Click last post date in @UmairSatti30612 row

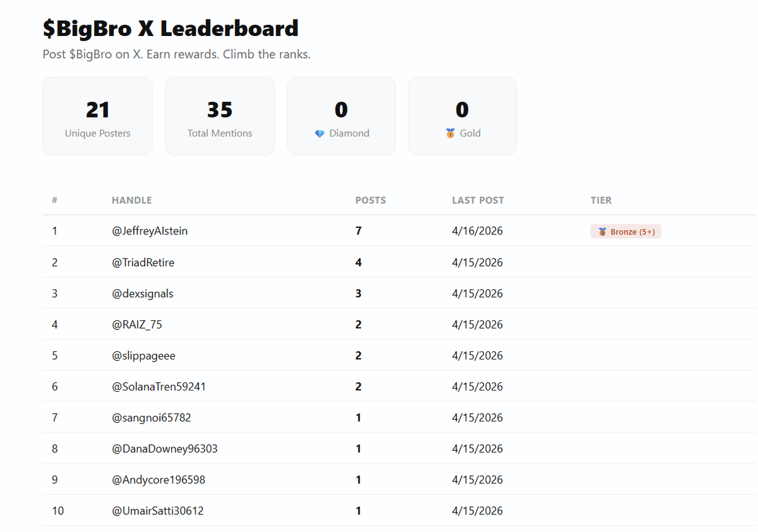[478, 511]
